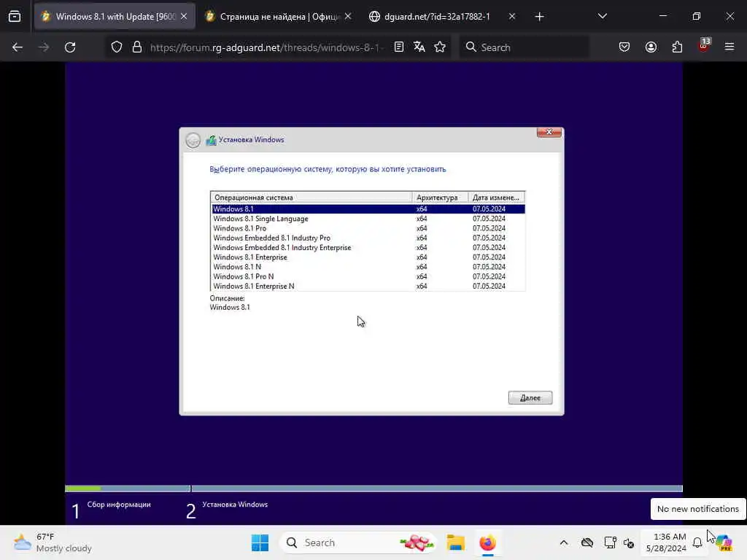Viewport: 747px width, 560px height.
Task: Select Windows Embedded 8.1 Industry Pro
Action: (368, 238)
